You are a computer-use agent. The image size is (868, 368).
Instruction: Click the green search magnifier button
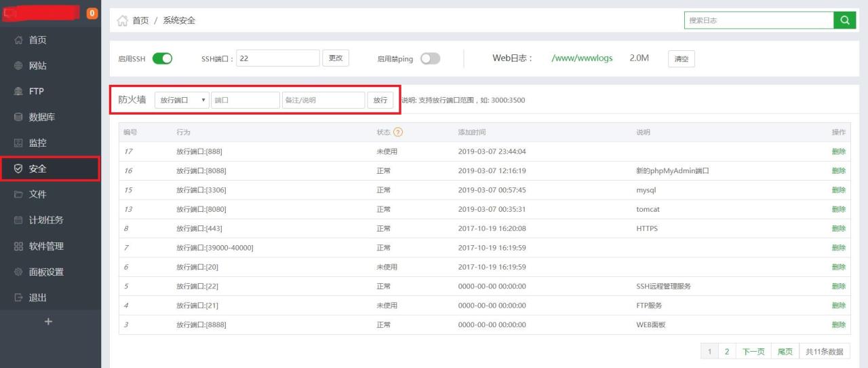coord(844,20)
